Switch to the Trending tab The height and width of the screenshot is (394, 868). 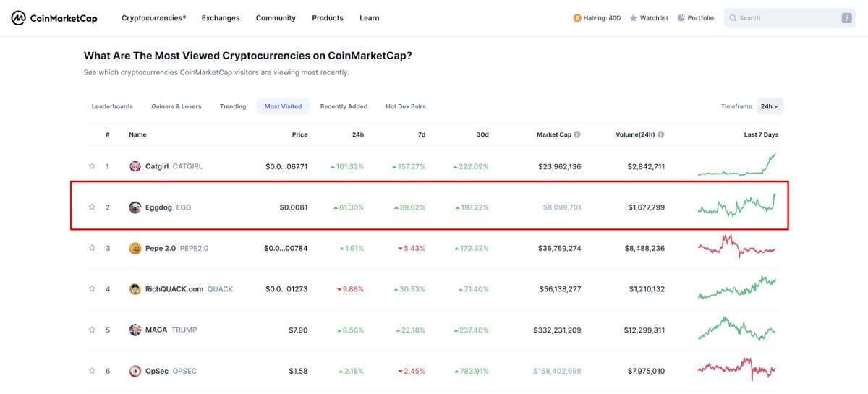point(233,106)
